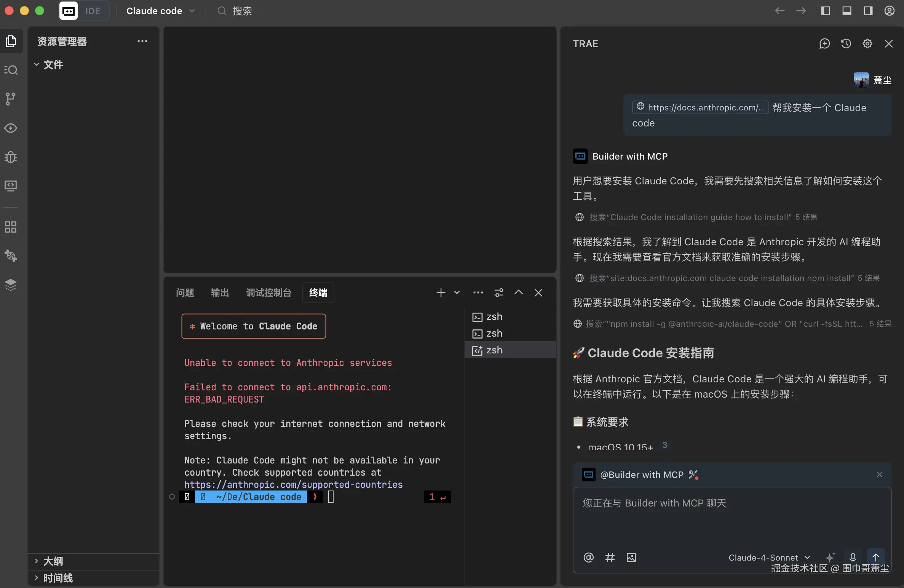The width and height of the screenshot is (904, 588).
Task: Switch to the 输出 tab
Action: coord(220,292)
